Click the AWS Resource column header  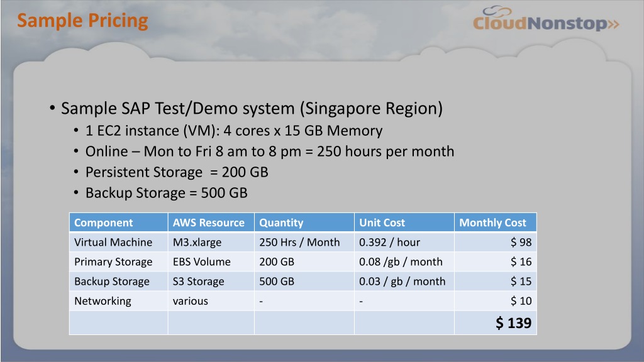click(211, 222)
